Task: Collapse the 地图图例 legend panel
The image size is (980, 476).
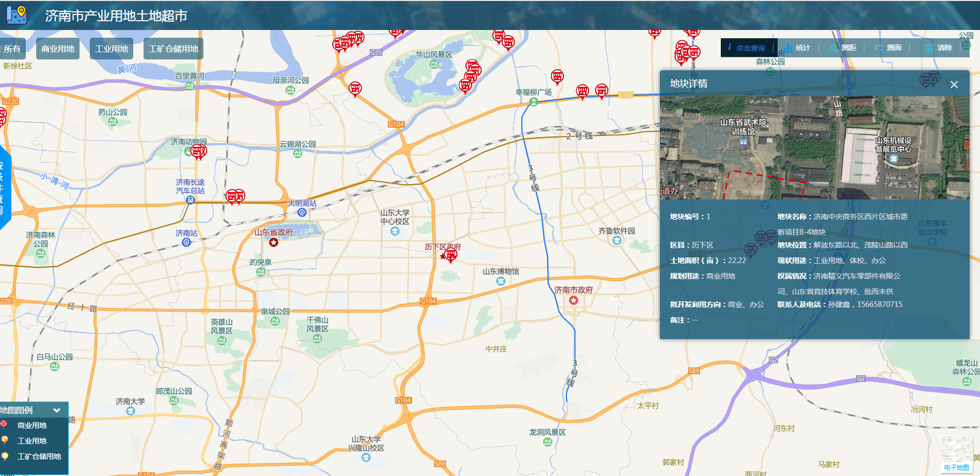Action: coord(57,410)
